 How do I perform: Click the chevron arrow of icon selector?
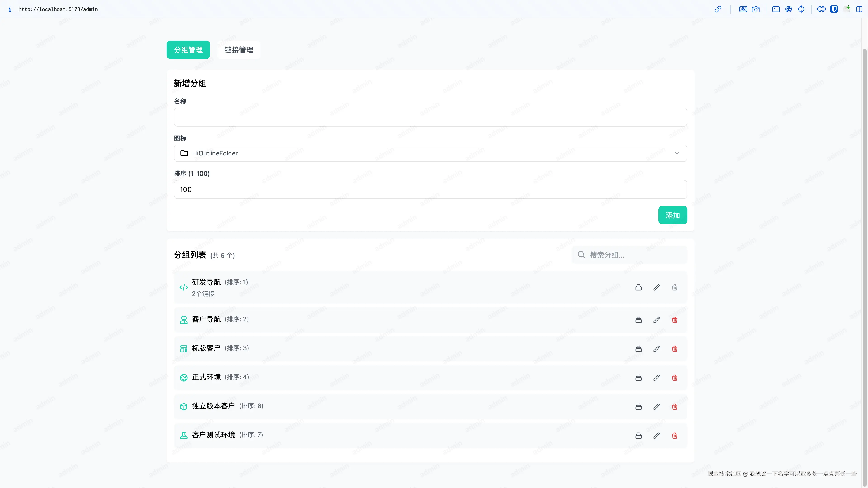point(677,153)
